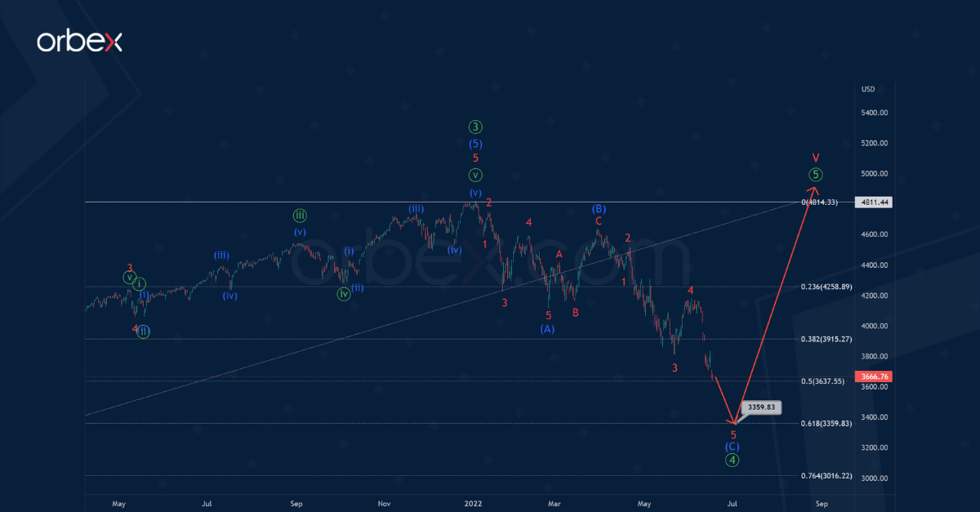This screenshot has height=512, width=980.
Task: Click the 5400.00 price axis label
Action: tap(875, 113)
